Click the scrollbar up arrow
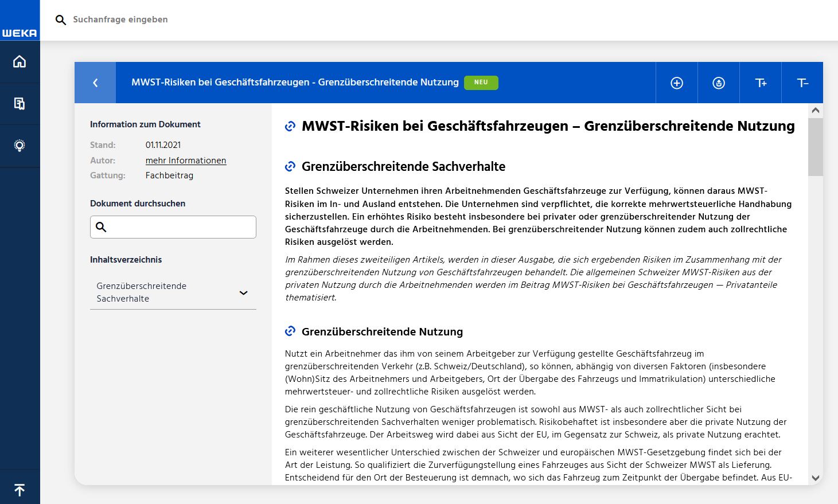 pos(815,111)
